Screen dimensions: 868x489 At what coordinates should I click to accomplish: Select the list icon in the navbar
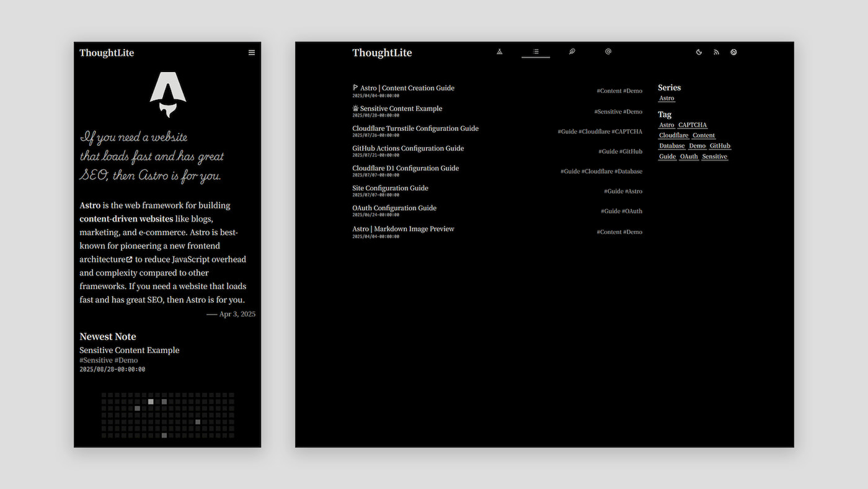tap(536, 52)
